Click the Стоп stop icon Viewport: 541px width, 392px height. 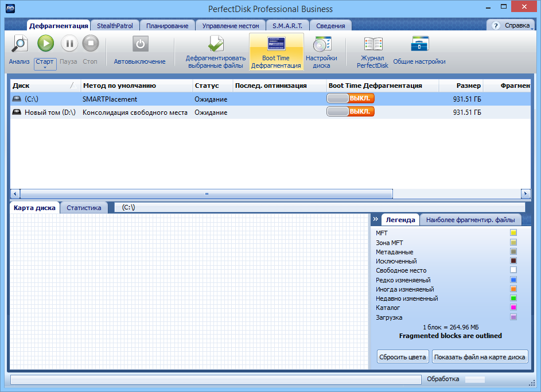click(91, 44)
